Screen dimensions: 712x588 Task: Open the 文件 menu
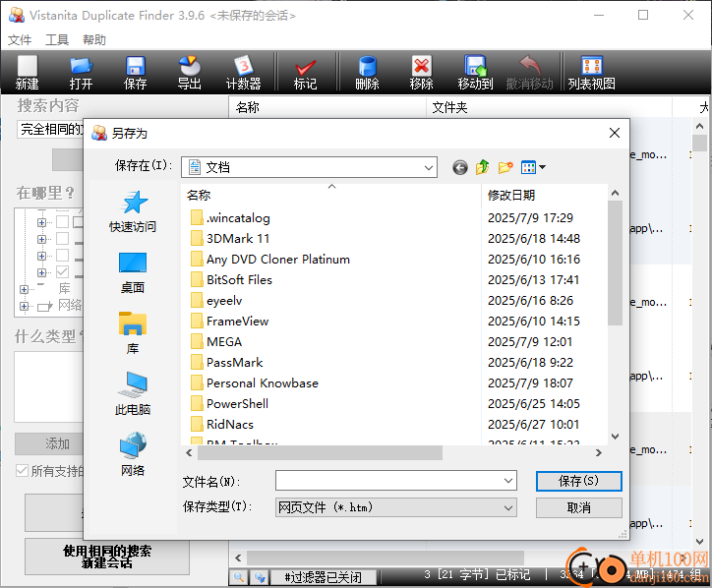[20, 40]
